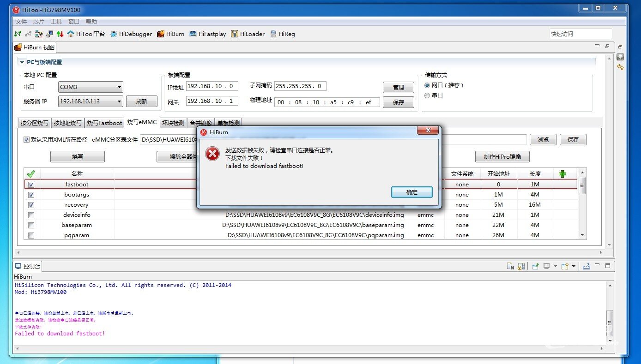The width and height of the screenshot is (641, 364).
Task: Switch to 按地址烧写 tab
Action: coord(67,123)
